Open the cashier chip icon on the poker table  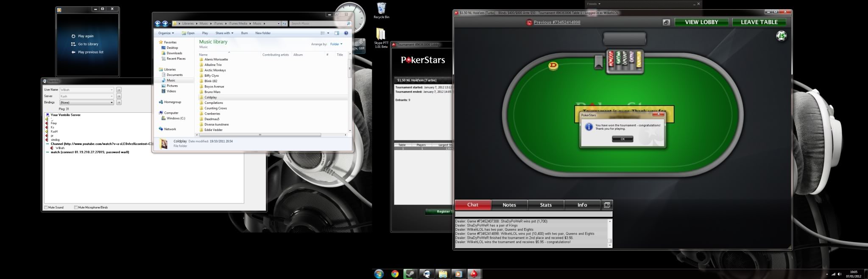tap(781, 36)
